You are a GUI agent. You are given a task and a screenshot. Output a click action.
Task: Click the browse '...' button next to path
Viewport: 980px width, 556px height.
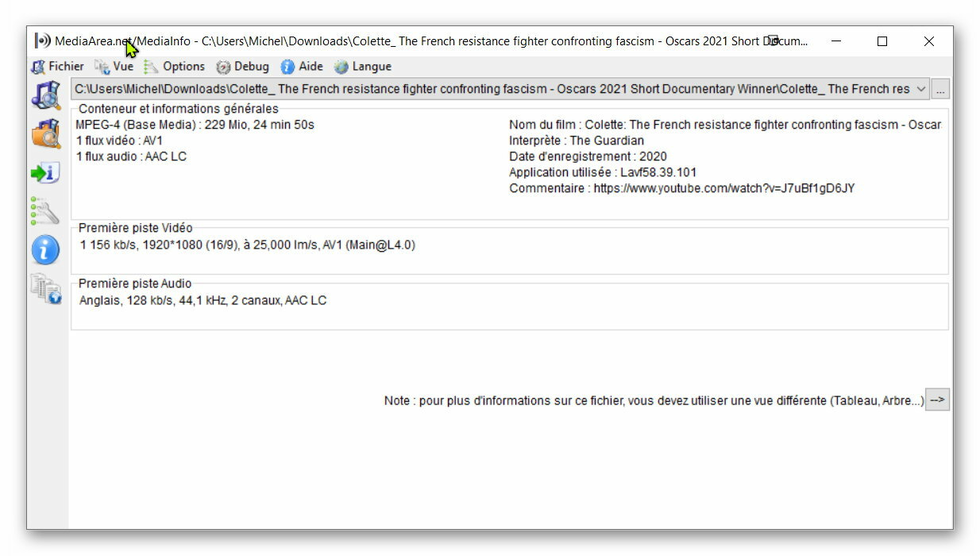[x=940, y=90]
